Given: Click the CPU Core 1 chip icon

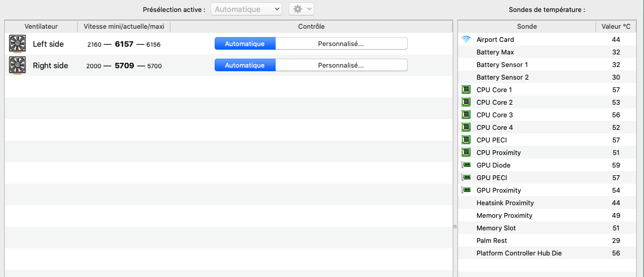Looking at the screenshot, I should coord(466,90).
